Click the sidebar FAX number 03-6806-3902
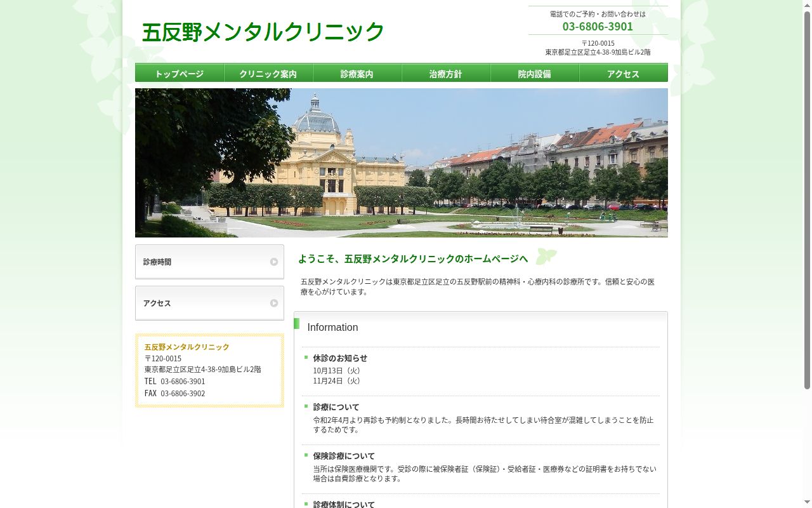Viewport: 812px width, 508px height. coord(183,394)
